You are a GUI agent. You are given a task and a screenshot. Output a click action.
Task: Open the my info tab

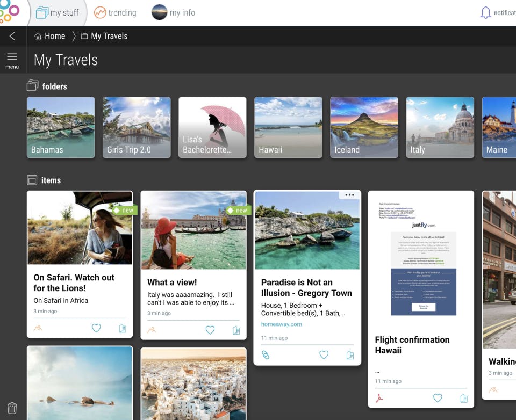174,12
